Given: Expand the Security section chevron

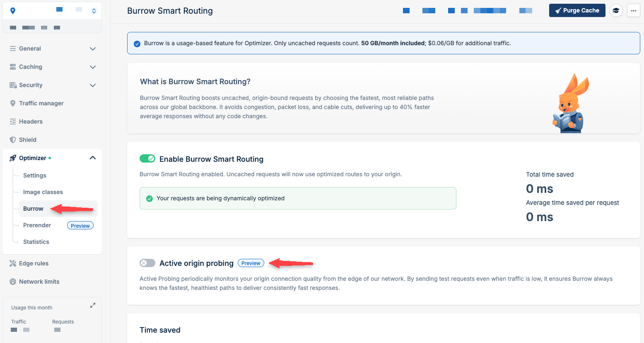Looking at the screenshot, I should (93, 85).
